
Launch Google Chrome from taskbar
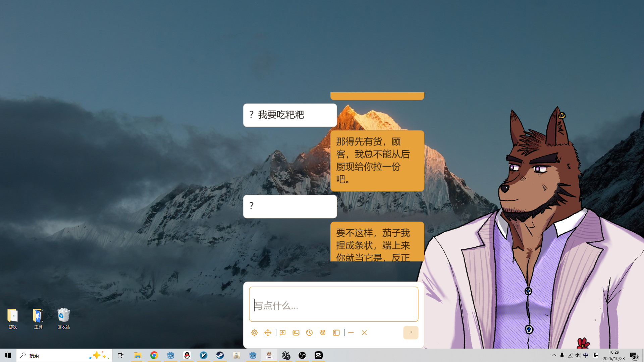(154, 355)
